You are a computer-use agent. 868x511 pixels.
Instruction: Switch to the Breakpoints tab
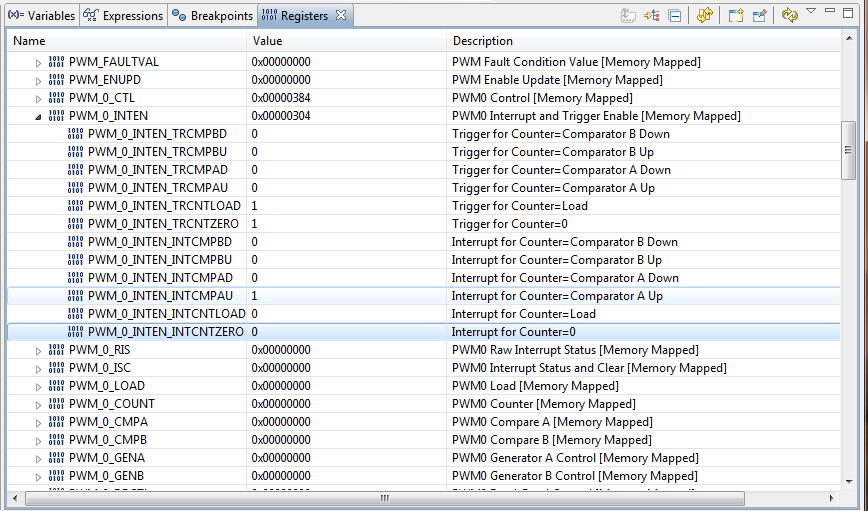point(212,16)
